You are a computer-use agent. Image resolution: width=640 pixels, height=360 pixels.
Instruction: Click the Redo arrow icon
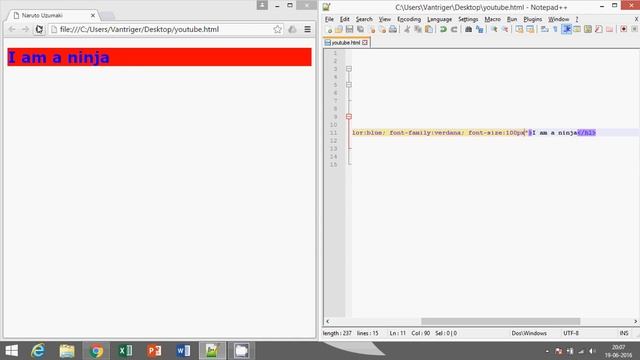pyautogui.click(x=454, y=29)
